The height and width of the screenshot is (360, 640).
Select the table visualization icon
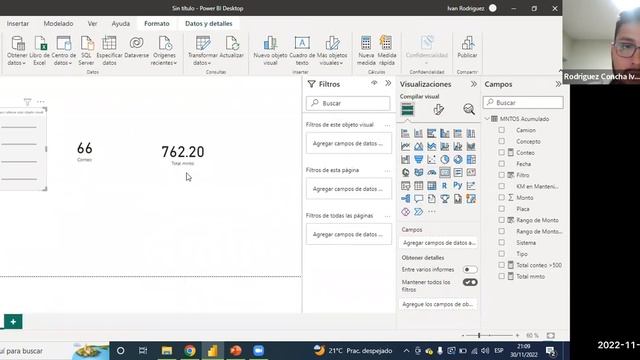[x=418, y=186]
